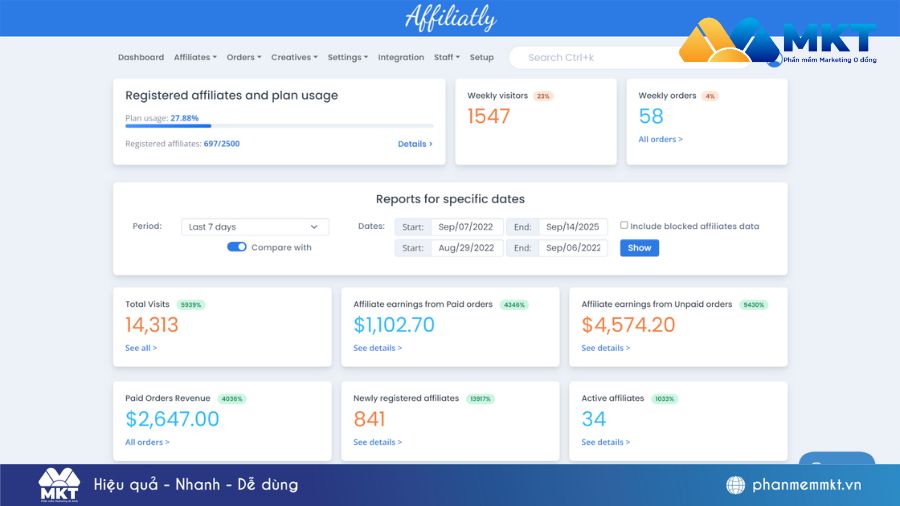The height and width of the screenshot is (506, 900).
Task: Edit end date Sep/14/2025
Action: click(x=573, y=227)
